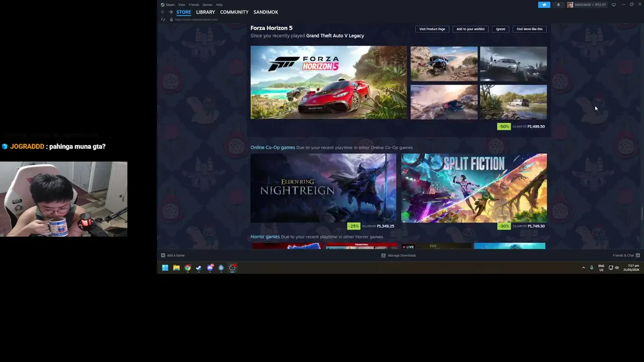Click the Elden Ring Nightreign -25% discount badge
Image resolution: width=644 pixels, height=362 pixels.
pyautogui.click(x=354, y=226)
